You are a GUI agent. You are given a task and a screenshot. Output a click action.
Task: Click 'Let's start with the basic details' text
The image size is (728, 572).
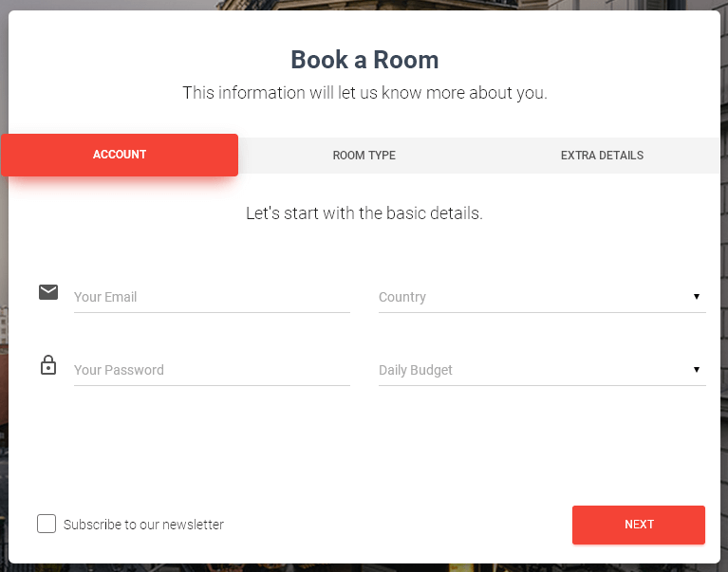pos(364,213)
